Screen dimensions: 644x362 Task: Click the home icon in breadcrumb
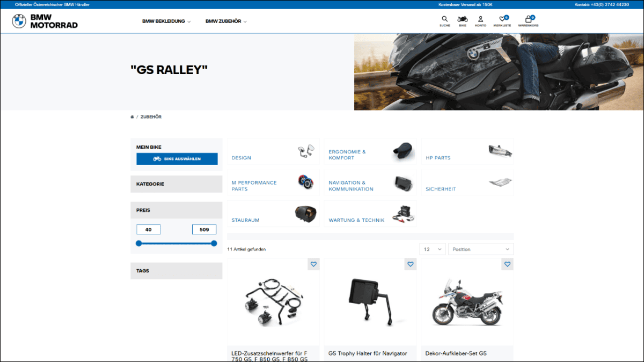(x=132, y=116)
